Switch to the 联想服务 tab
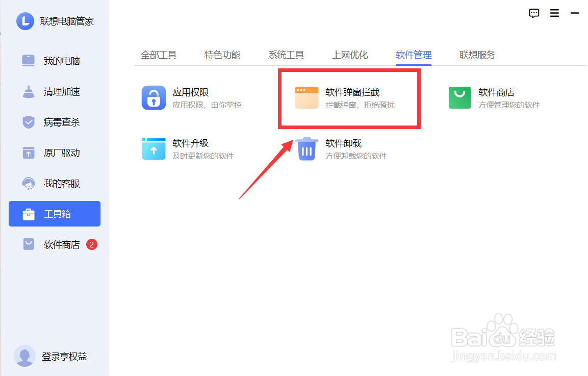The width and height of the screenshot is (588, 376). coord(477,55)
